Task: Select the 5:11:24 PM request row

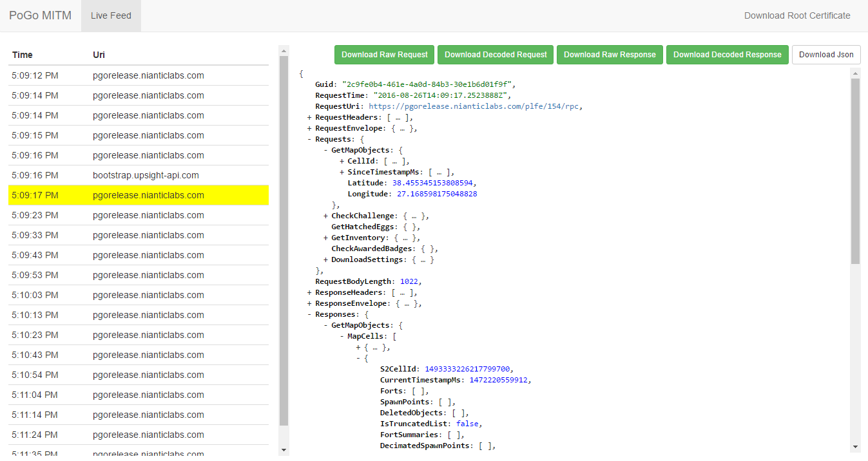Action: (x=139, y=435)
